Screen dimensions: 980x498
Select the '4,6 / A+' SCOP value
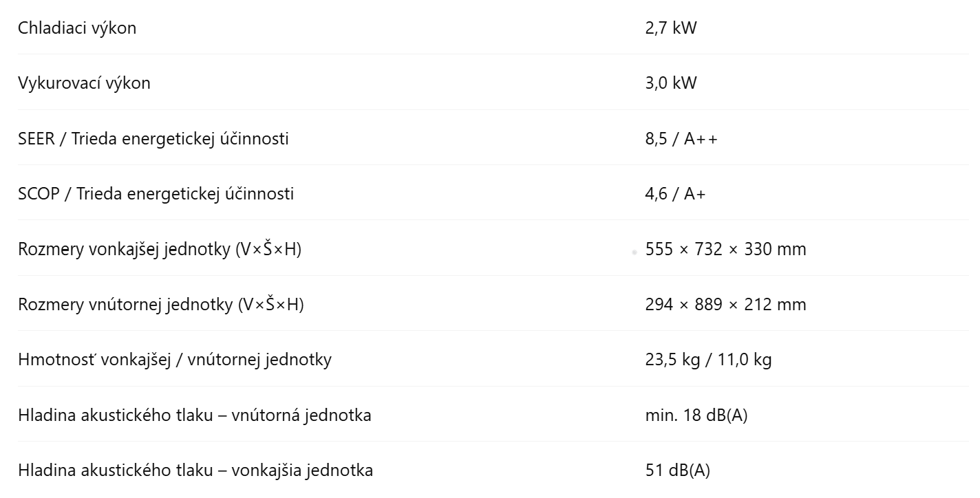(x=675, y=194)
